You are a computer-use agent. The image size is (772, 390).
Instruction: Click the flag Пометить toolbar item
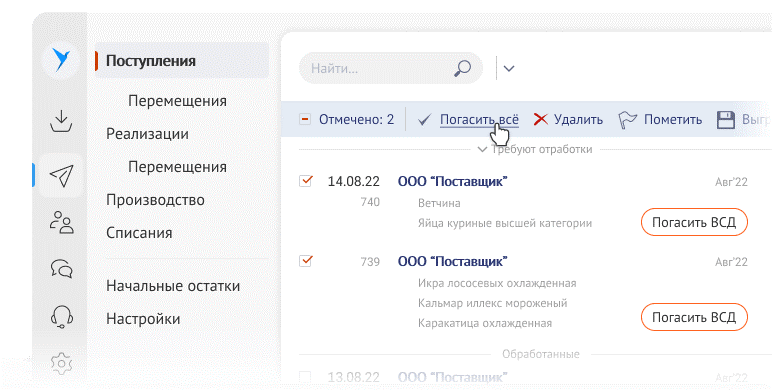[x=660, y=120]
